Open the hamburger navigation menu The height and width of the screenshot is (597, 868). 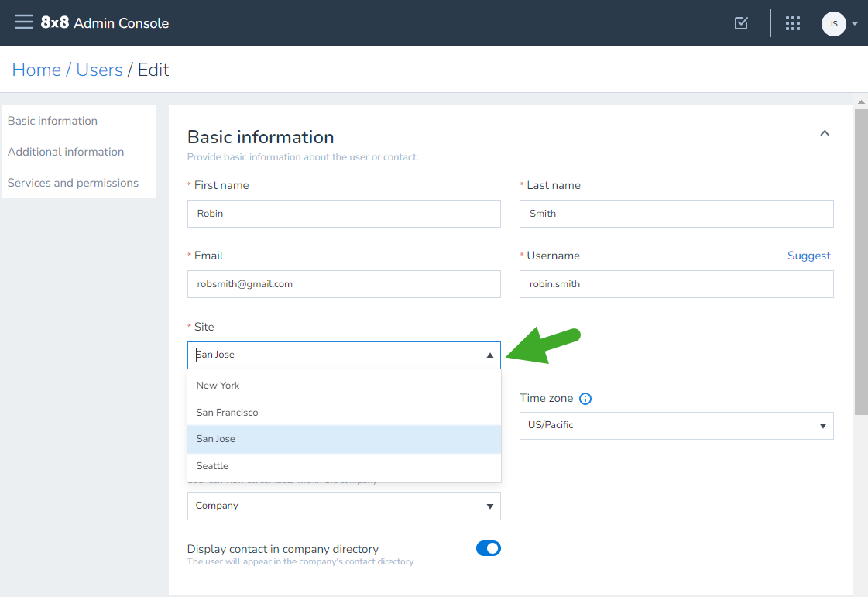point(24,22)
